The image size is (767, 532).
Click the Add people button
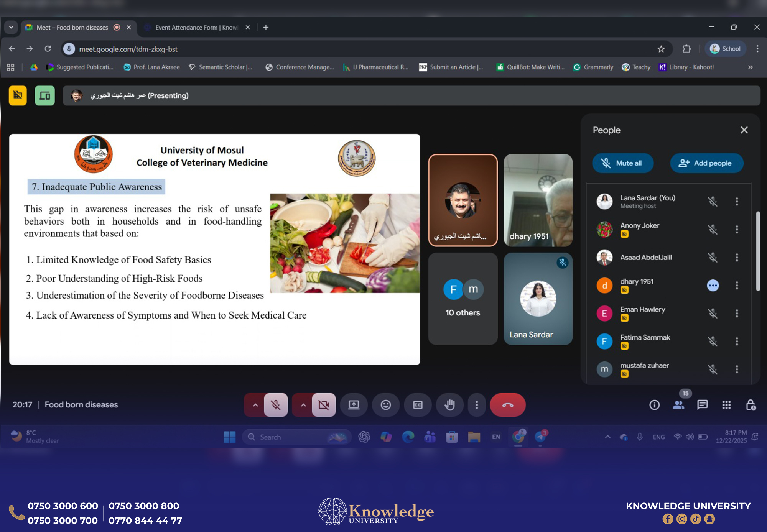click(706, 163)
